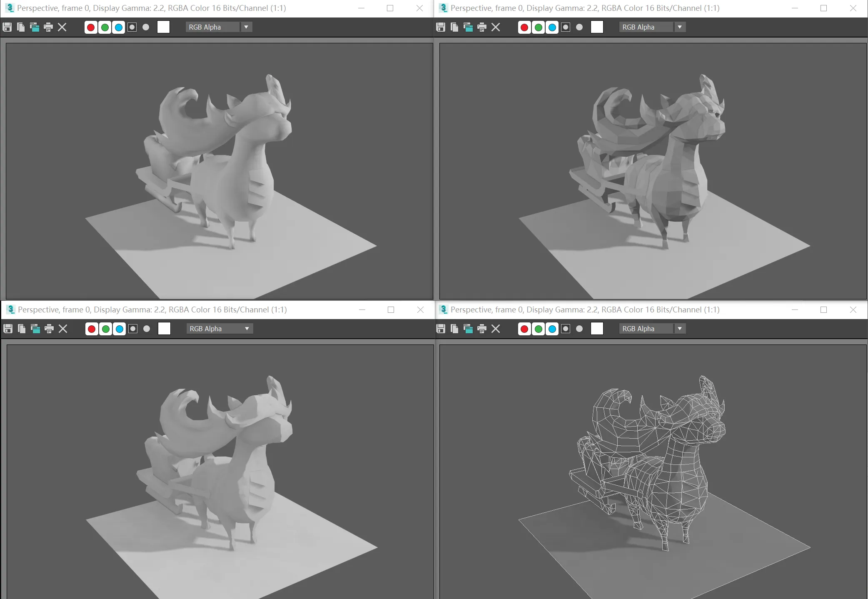
Task: Toggle red channel in top-left window
Action: (x=91, y=27)
